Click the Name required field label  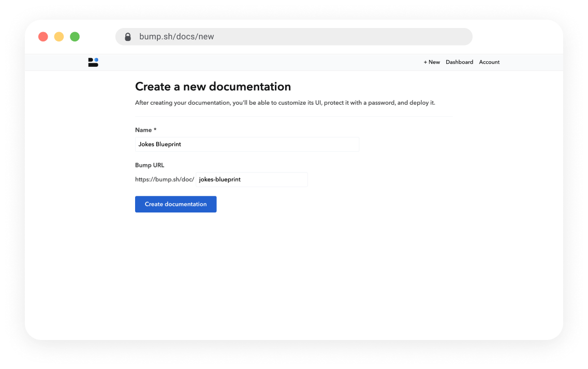click(x=145, y=130)
